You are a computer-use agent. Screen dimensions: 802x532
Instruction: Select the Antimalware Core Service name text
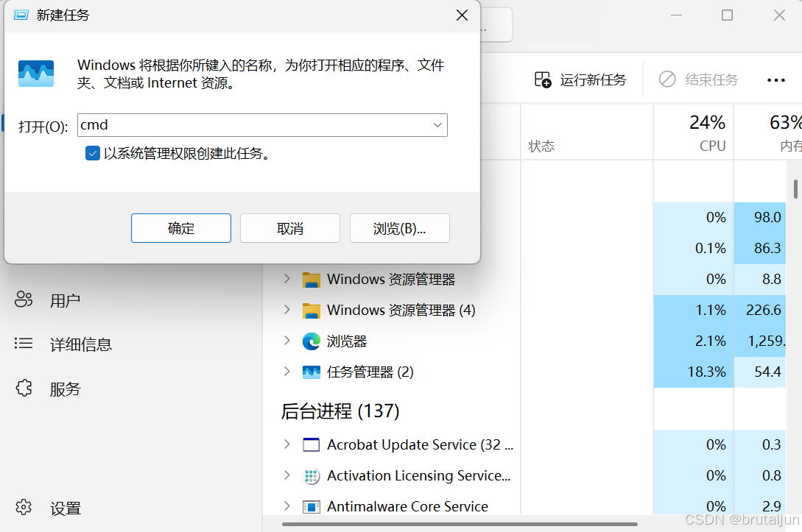pyautogui.click(x=408, y=506)
